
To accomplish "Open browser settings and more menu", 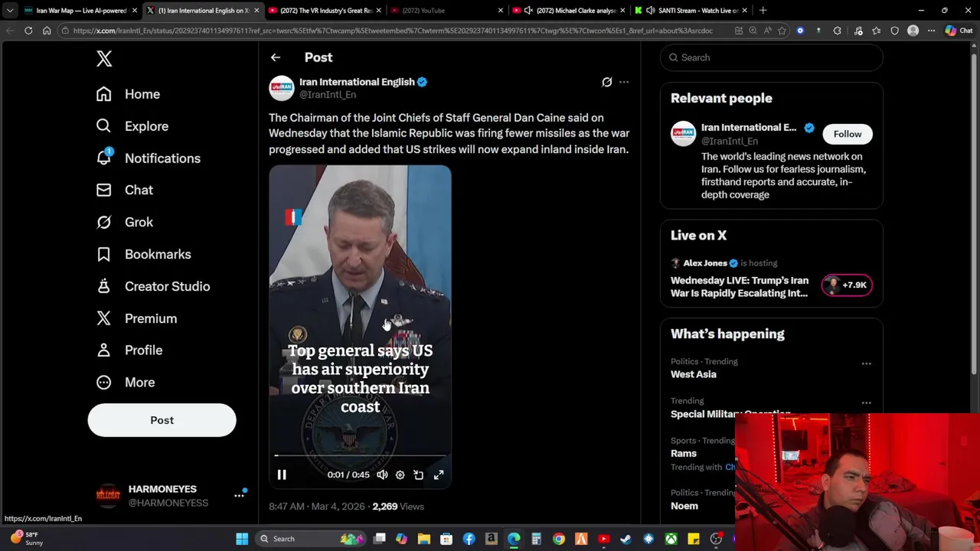I will point(931,31).
